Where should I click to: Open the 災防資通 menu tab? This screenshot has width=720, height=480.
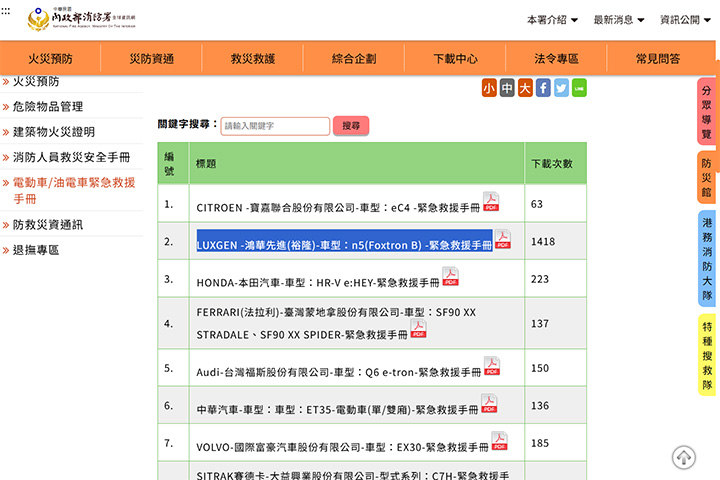pyautogui.click(x=152, y=58)
